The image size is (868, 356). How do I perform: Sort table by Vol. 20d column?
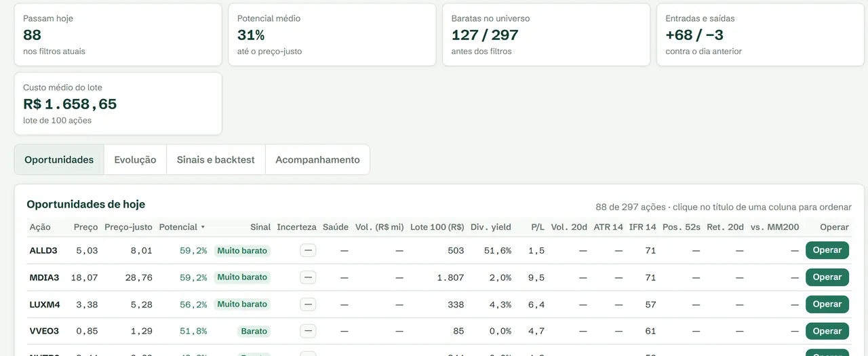[x=569, y=227]
